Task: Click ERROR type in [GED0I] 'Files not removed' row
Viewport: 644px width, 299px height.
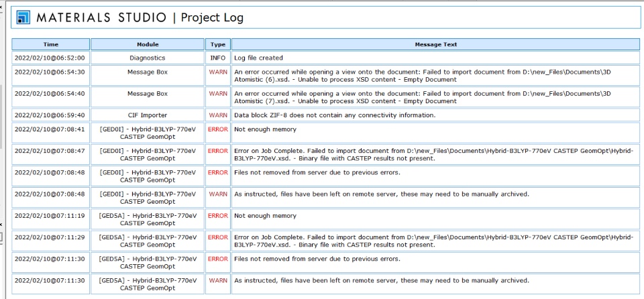Action: coord(217,176)
